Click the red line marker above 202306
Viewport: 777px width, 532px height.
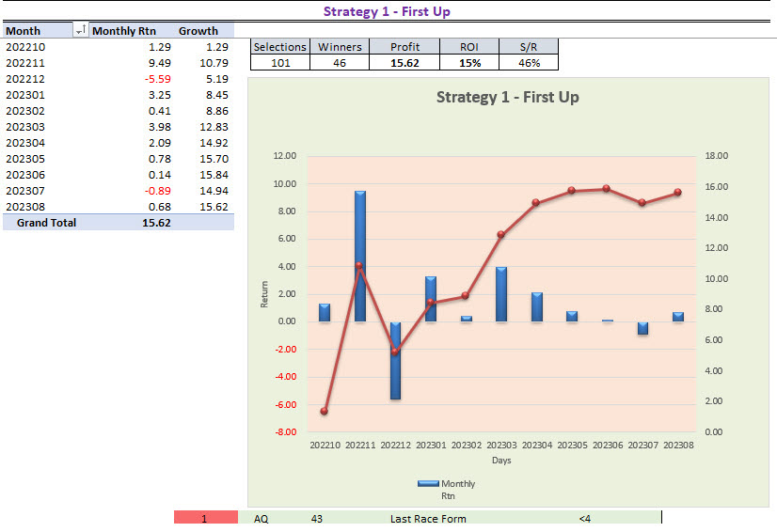click(x=607, y=189)
